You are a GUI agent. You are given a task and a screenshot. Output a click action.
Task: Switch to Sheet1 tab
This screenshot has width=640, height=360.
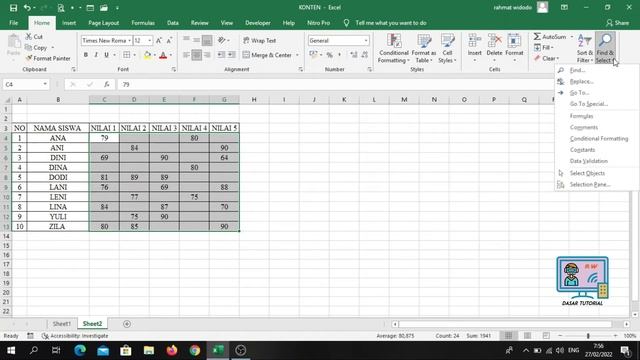click(x=62, y=324)
